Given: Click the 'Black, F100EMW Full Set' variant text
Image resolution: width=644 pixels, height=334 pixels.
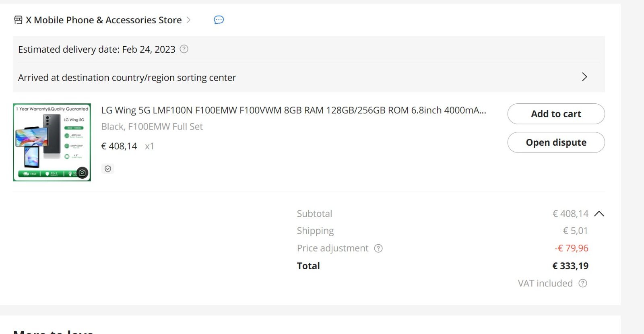Looking at the screenshot, I should 152,127.
